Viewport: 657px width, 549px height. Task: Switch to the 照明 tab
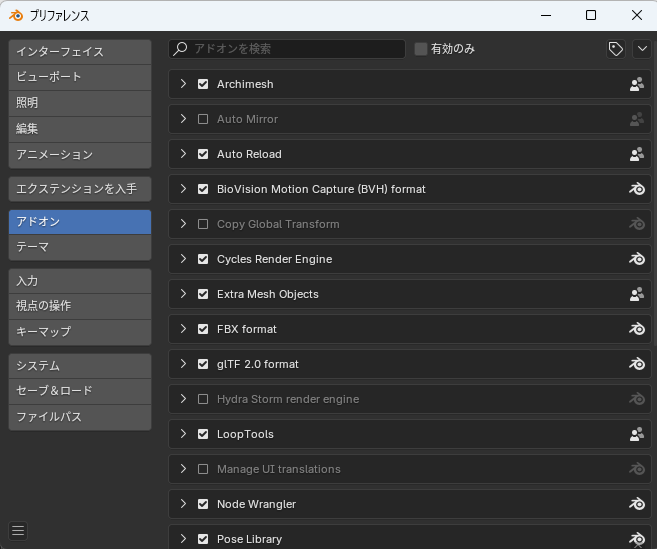pos(80,103)
